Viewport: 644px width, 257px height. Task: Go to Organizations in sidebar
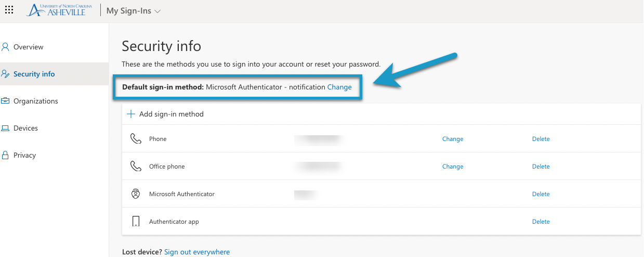click(35, 101)
